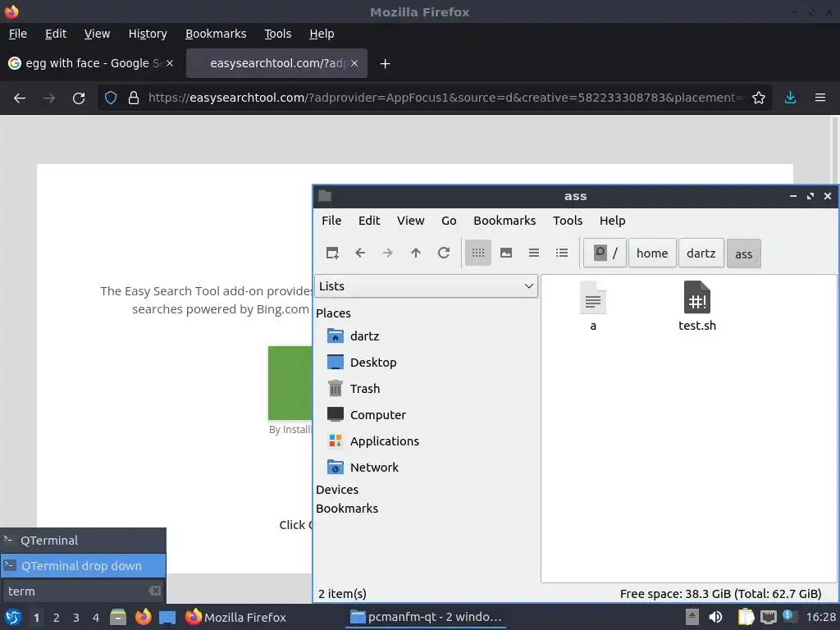
Task: Click the root path button in the breadcrumb
Action: [x=605, y=253]
